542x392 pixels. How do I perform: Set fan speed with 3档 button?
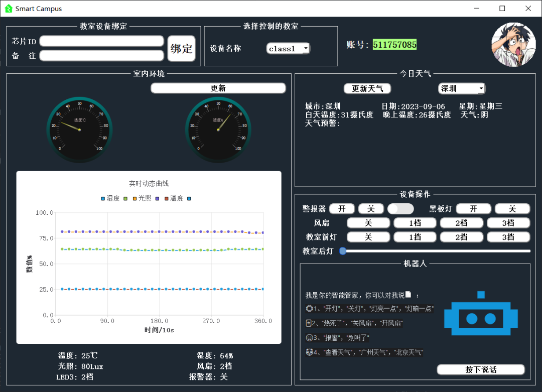tap(508, 222)
